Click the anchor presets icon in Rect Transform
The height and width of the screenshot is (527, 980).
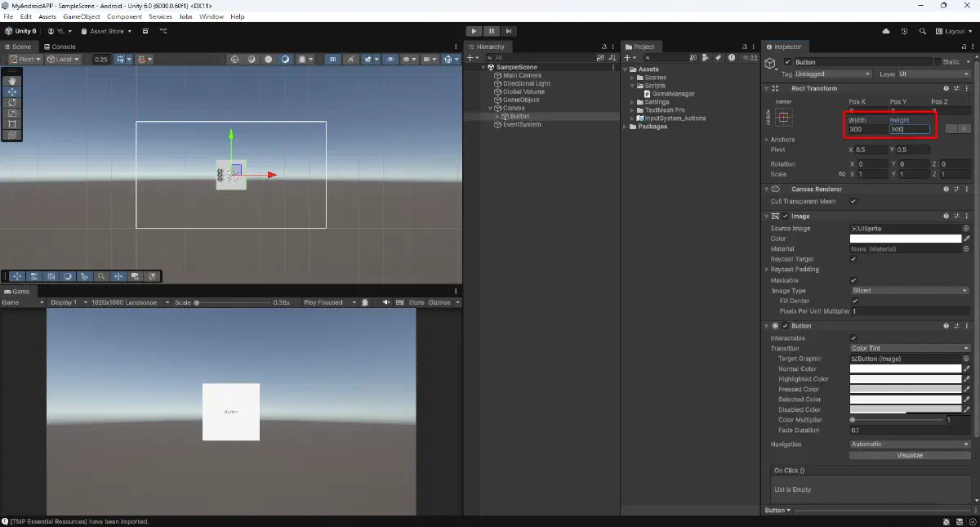click(784, 118)
